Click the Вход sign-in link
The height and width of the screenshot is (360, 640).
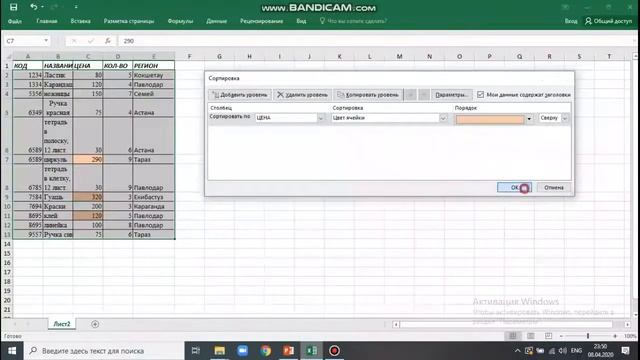coord(571,21)
